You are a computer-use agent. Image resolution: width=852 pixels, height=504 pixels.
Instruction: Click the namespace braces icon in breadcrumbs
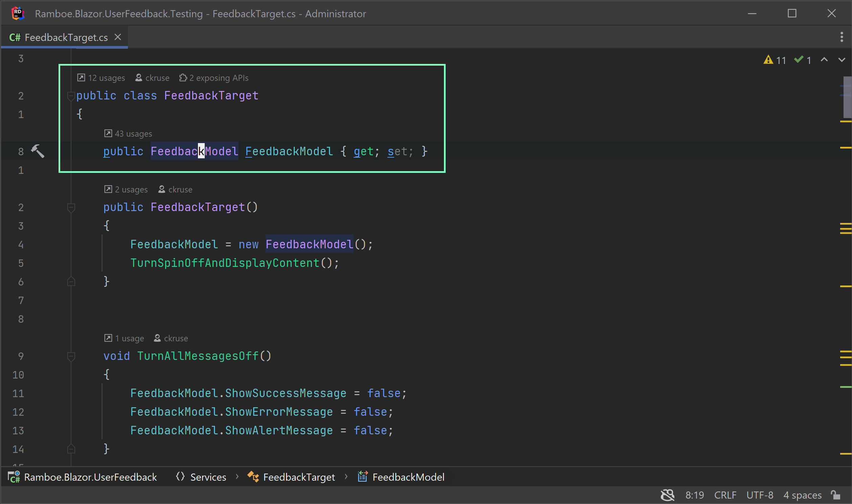click(x=180, y=477)
